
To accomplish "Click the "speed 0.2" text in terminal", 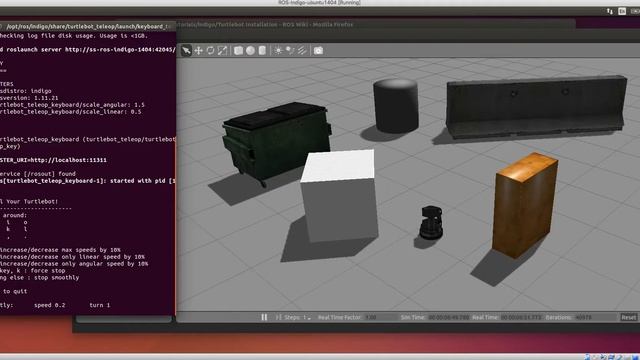I will tap(49, 305).
